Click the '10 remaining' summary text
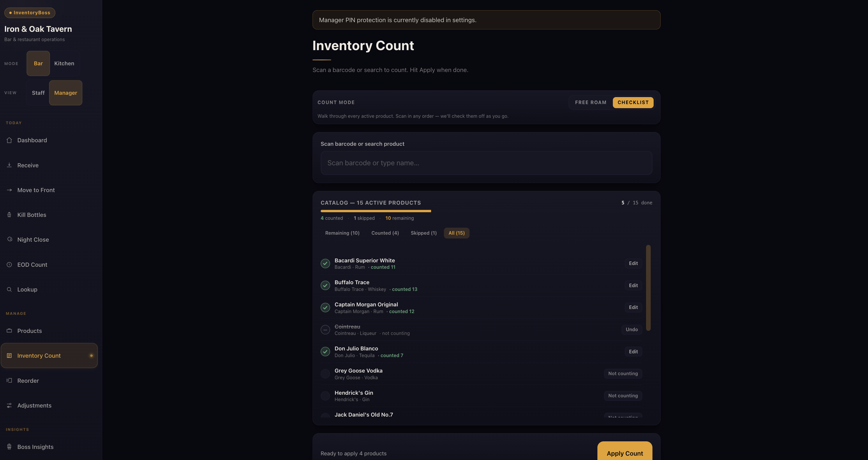This screenshot has height=460, width=868. pyautogui.click(x=400, y=218)
